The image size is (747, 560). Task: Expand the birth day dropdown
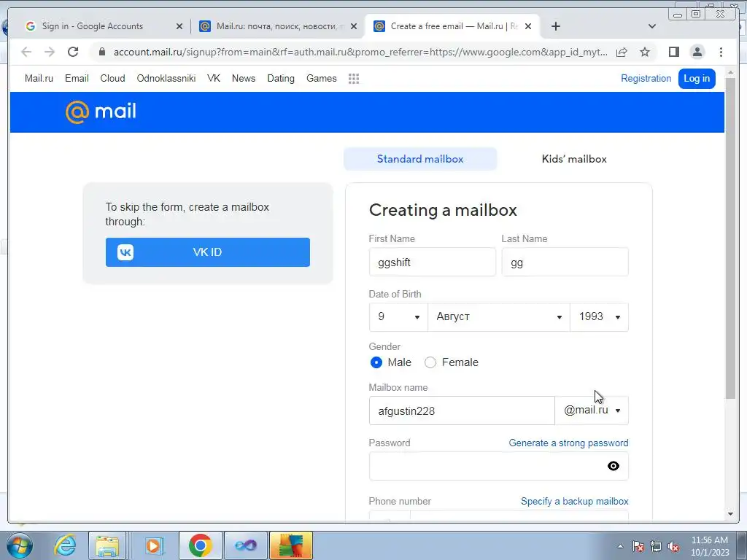click(x=398, y=317)
